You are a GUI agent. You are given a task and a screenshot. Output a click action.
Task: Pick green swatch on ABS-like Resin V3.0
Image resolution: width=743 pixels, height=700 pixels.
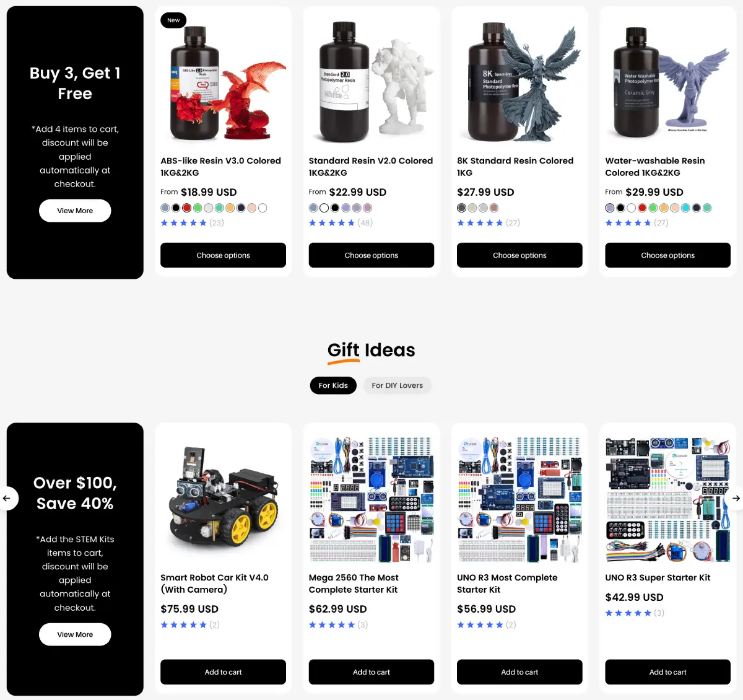pyautogui.click(x=198, y=208)
